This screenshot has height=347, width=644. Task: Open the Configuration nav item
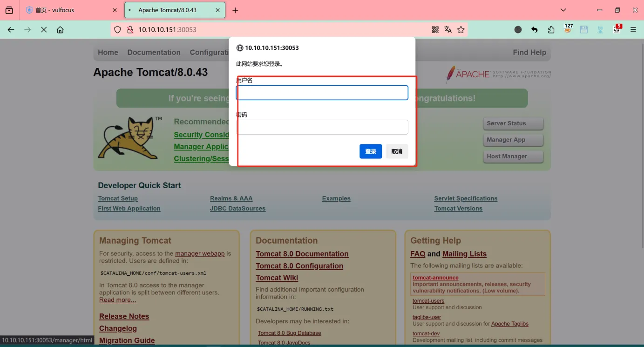209,53
